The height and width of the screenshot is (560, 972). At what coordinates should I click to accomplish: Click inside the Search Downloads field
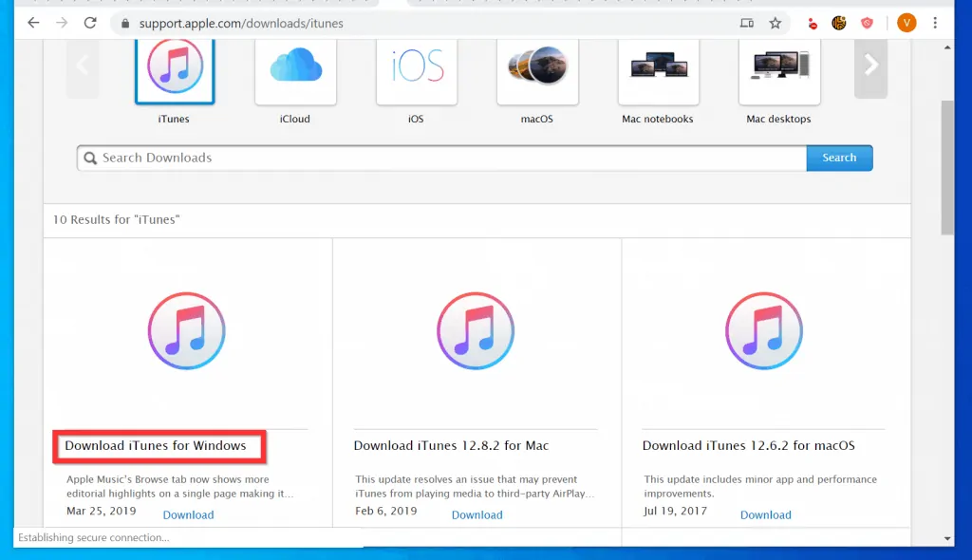pos(380,158)
